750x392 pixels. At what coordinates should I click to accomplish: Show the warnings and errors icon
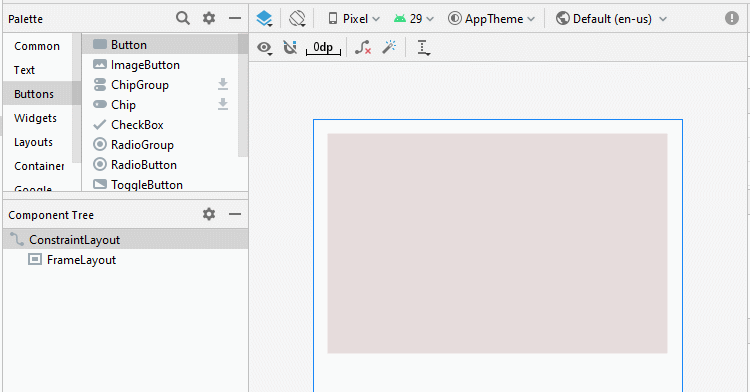click(731, 18)
